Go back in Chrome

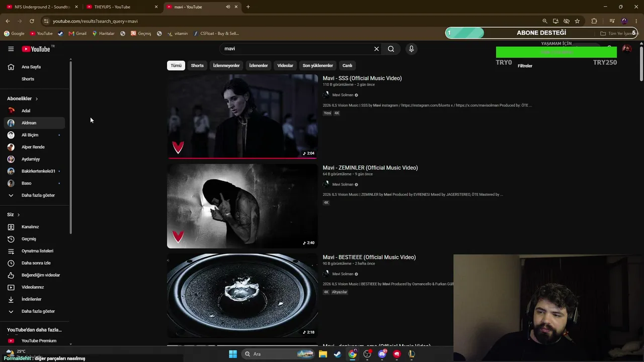[8, 21]
